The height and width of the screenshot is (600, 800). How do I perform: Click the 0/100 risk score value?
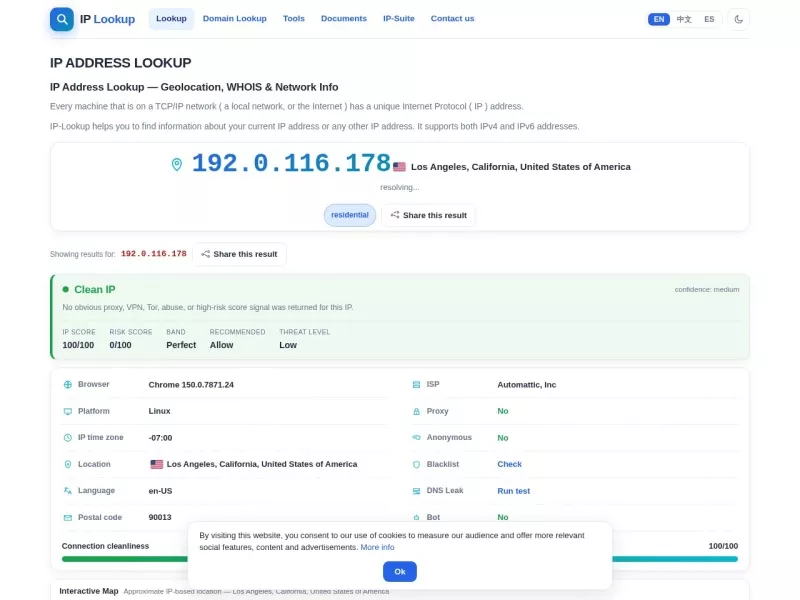click(x=120, y=345)
